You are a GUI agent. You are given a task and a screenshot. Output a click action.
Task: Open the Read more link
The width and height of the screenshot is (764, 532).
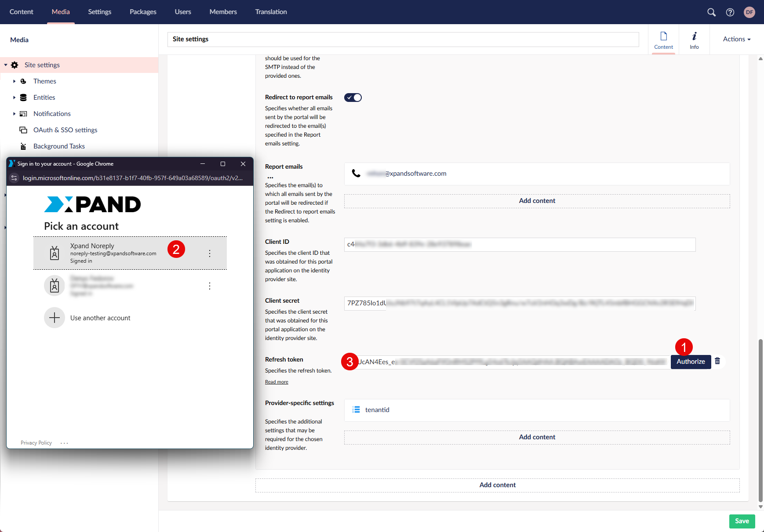(x=276, y=382)
